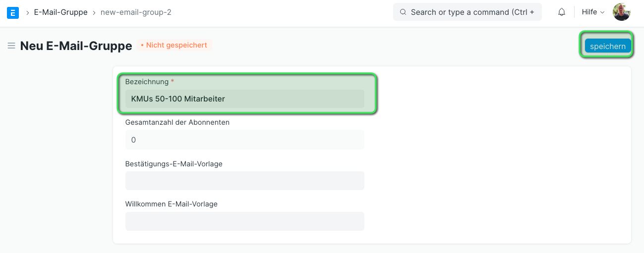Click the Bezeichnung field label
644x253 pixels.
click(x=147, y=81)
